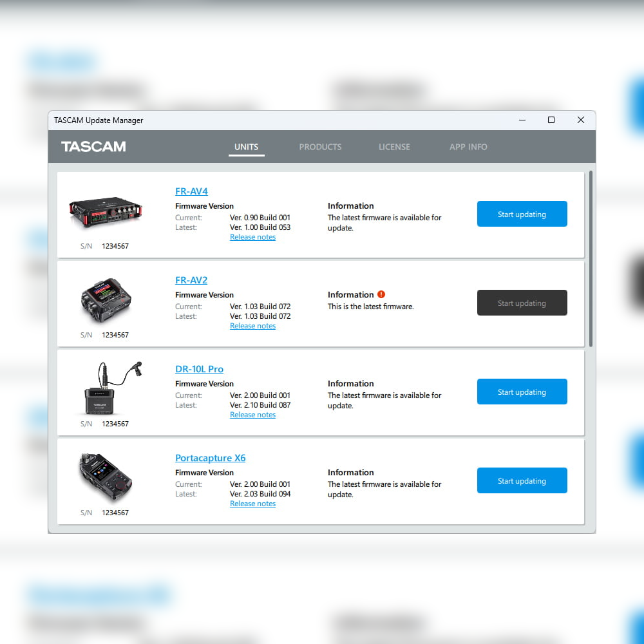644x644 pixels.
Task: Select latest version 'Ver. 2.10 Build 087'
Action: click(260, 405)
